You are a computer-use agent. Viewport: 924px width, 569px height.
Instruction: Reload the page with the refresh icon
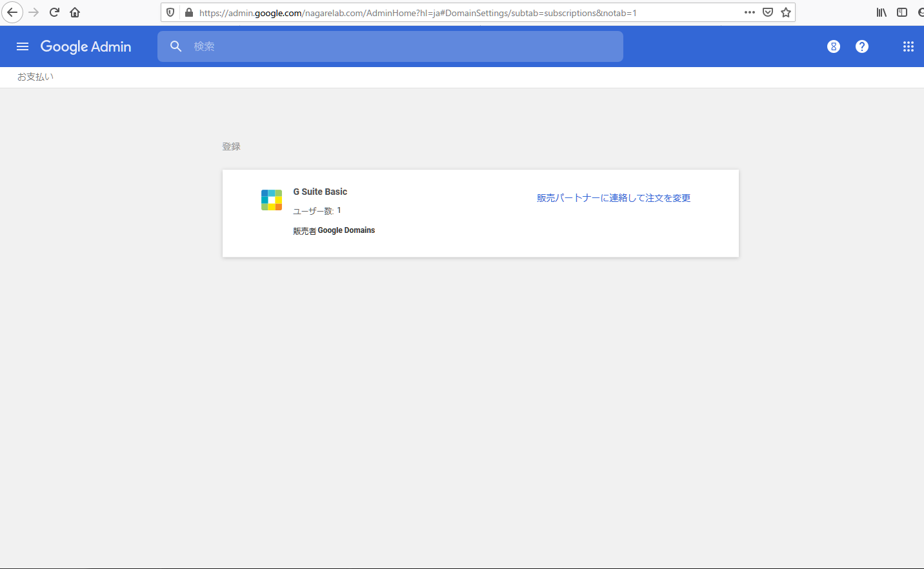pyautogui.click(x=54, y=12)
